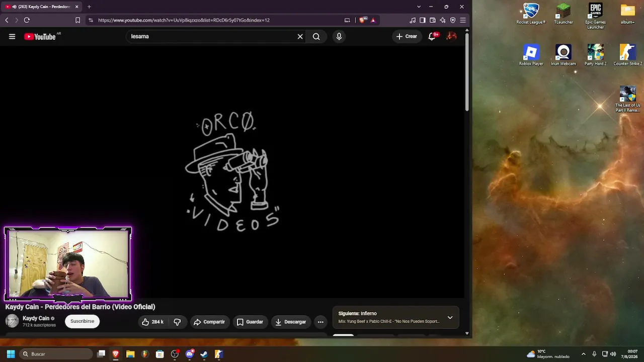Click the Descargar download button
The image size is (644, 362).
[x=291, y=322]
